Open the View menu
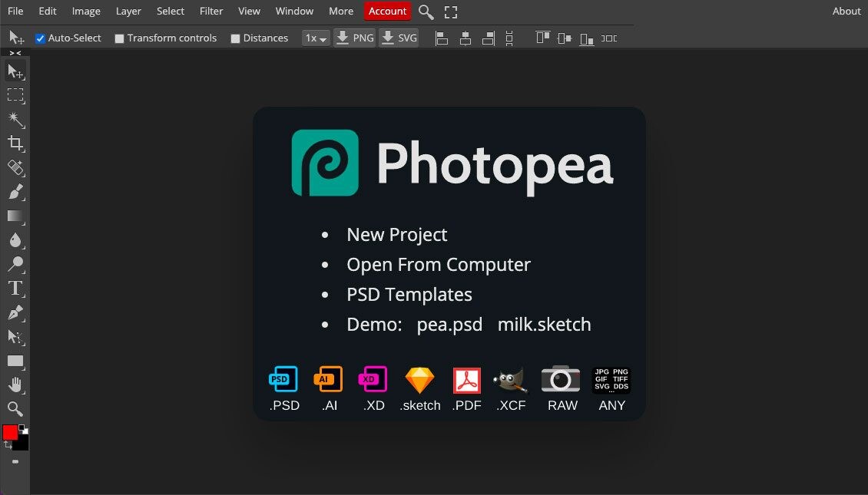This screenshot has width=868, height=495. [249, 11]
